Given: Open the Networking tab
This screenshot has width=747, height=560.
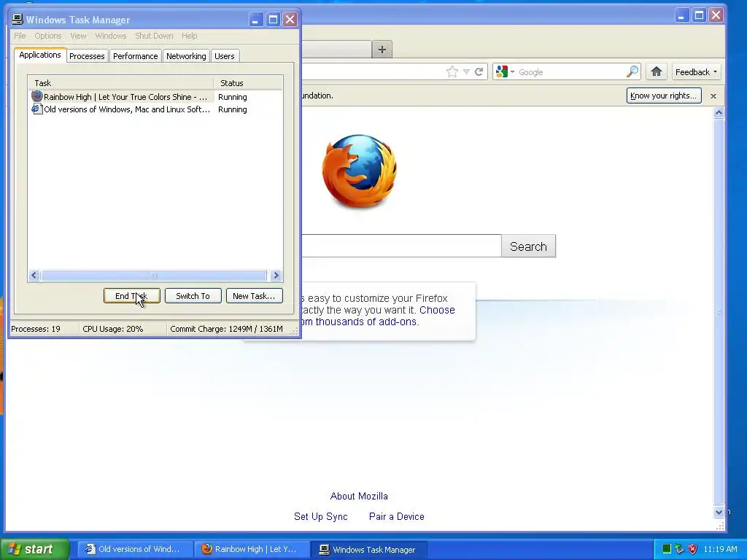Looking at the screenshot, I should point(186,56).
